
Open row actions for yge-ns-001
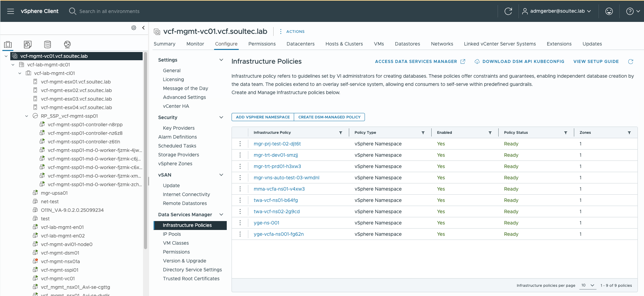[x=240, y=223]
